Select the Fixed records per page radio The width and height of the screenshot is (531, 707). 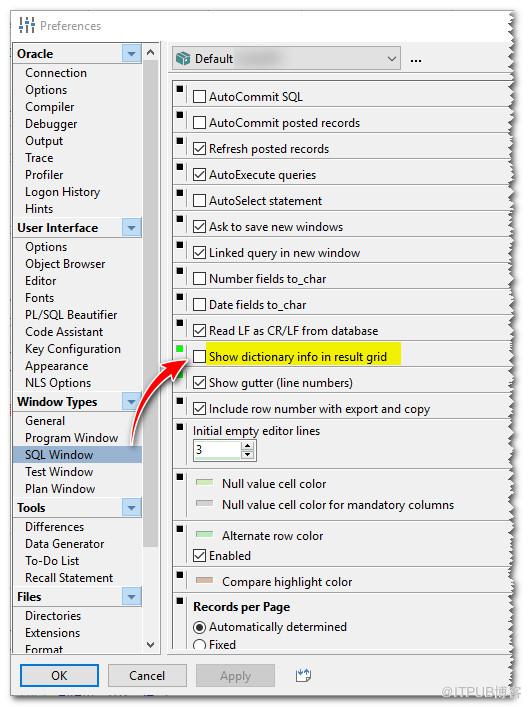199,645
